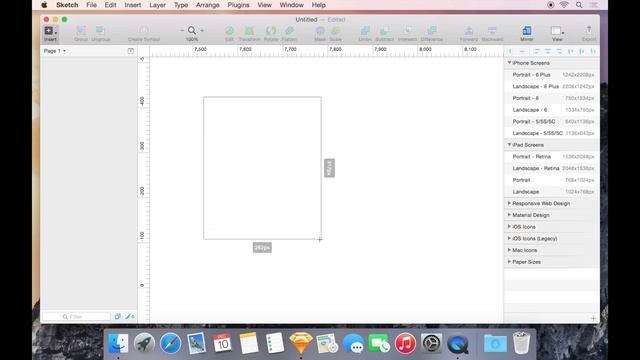Choose Portrait - 5/5S/5C artboard preset
Image resolution: width=640 pixels, height=360 pixels.
tap(552, 122)
